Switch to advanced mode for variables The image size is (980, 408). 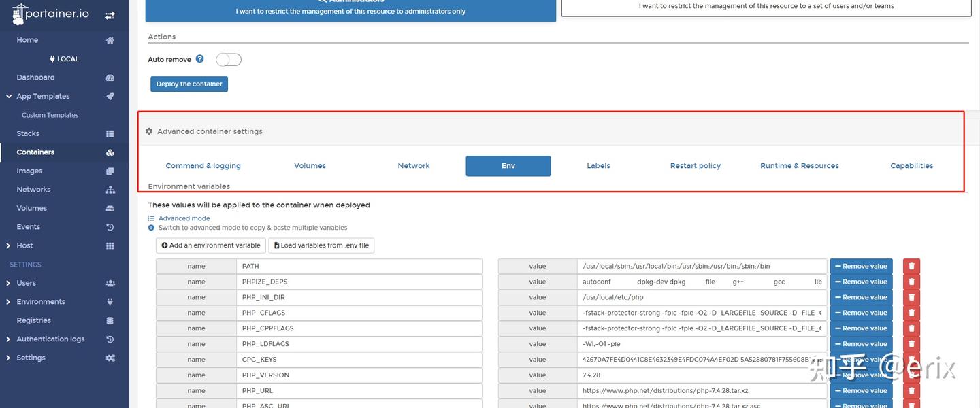pyautogui.click(x=184, y=218)
